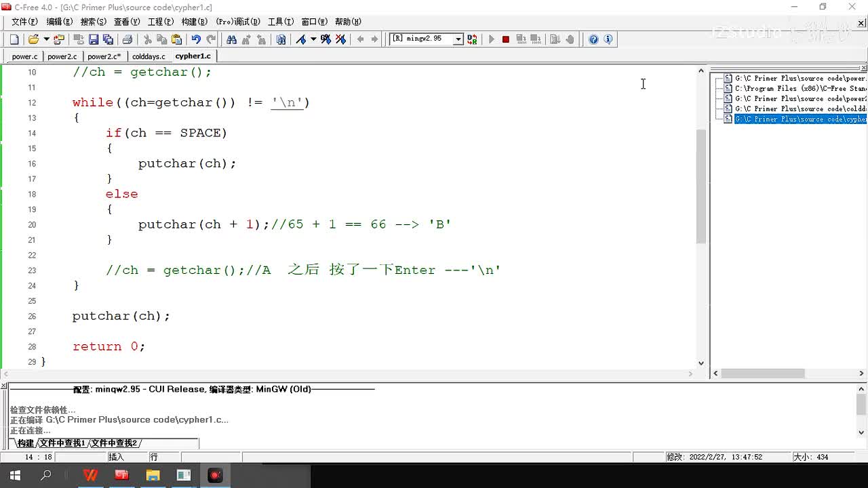The width and height of the screenshot is (868, 488).
Task: Open the 帮助(H) menu
Action: (348, 22)
